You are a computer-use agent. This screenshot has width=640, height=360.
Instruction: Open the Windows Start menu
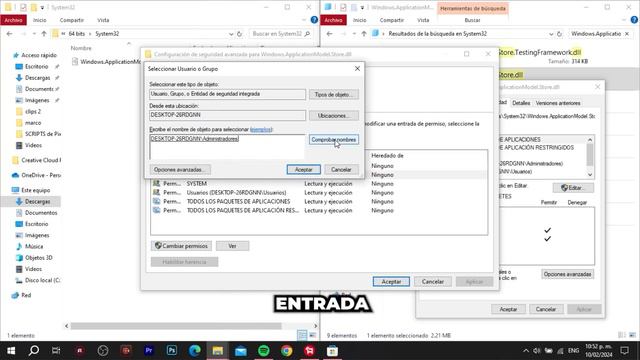coord(11,351)
